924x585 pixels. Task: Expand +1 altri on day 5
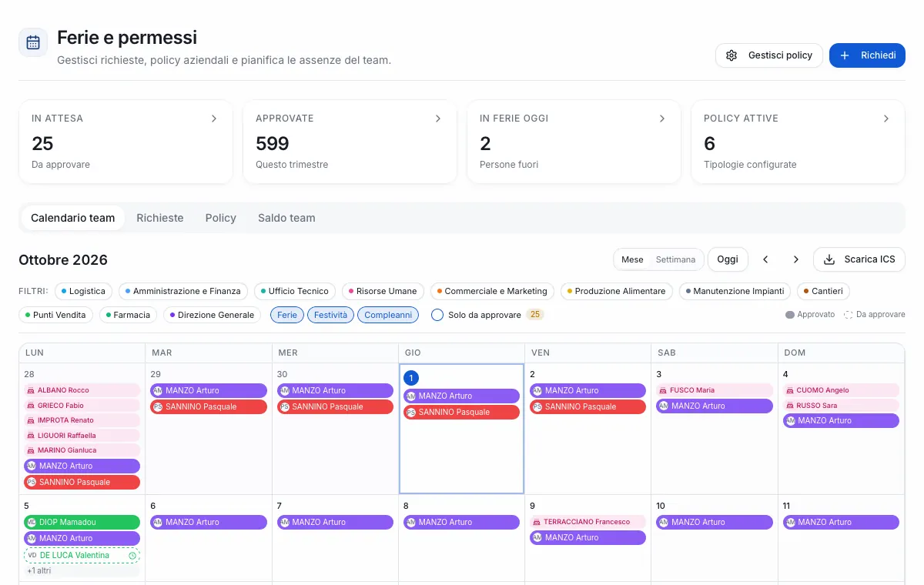coord(38,571)
